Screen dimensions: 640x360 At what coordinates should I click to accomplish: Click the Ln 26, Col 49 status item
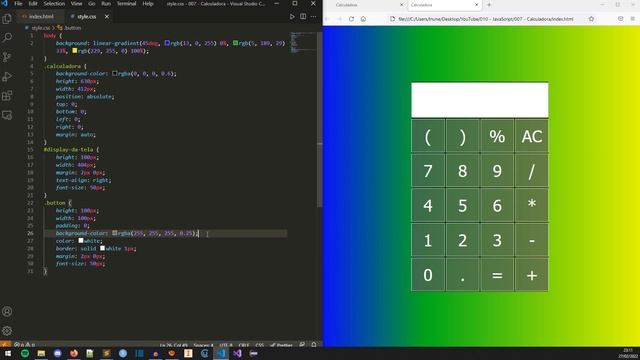point(173,345)
